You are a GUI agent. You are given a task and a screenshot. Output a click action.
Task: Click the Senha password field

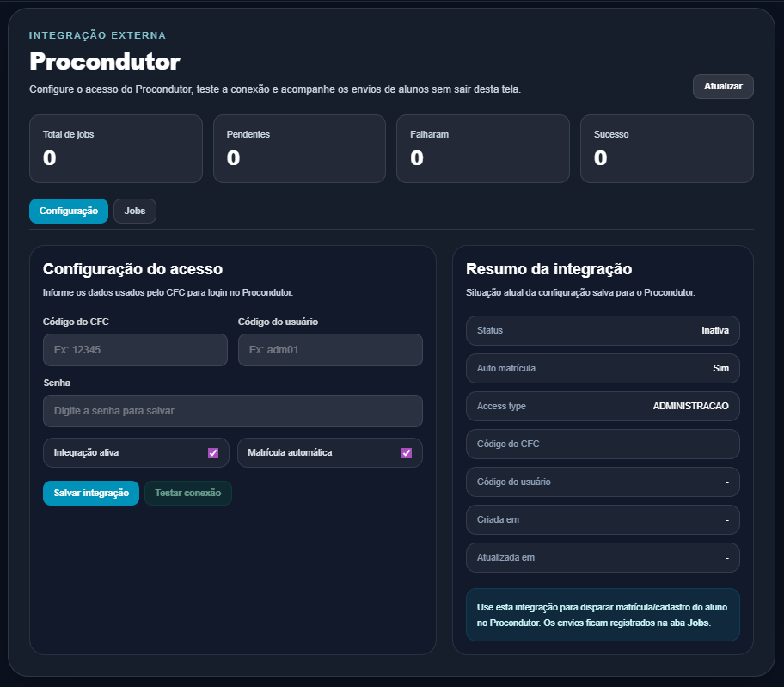click(x=232, y=411)
